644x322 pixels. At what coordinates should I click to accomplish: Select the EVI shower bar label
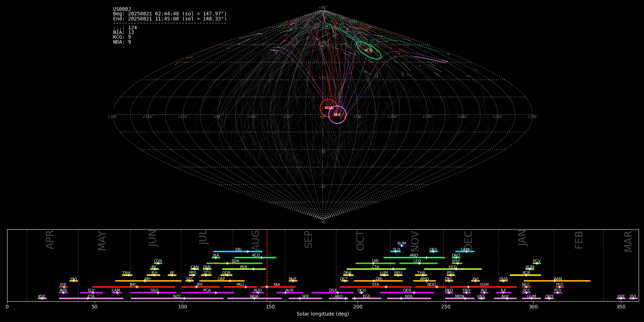[633, 297]
